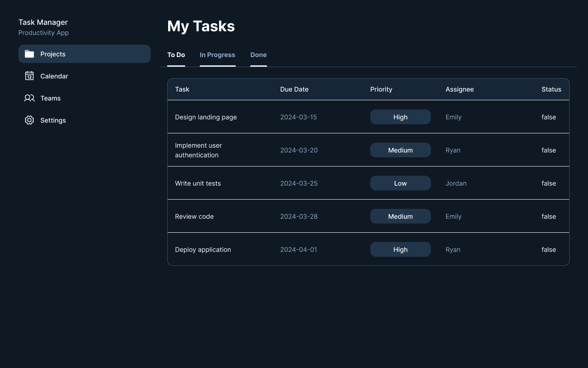Open Settings via the gear icon
The height and width of the screenshot is (368, 588).
click(x=29, y=120)
